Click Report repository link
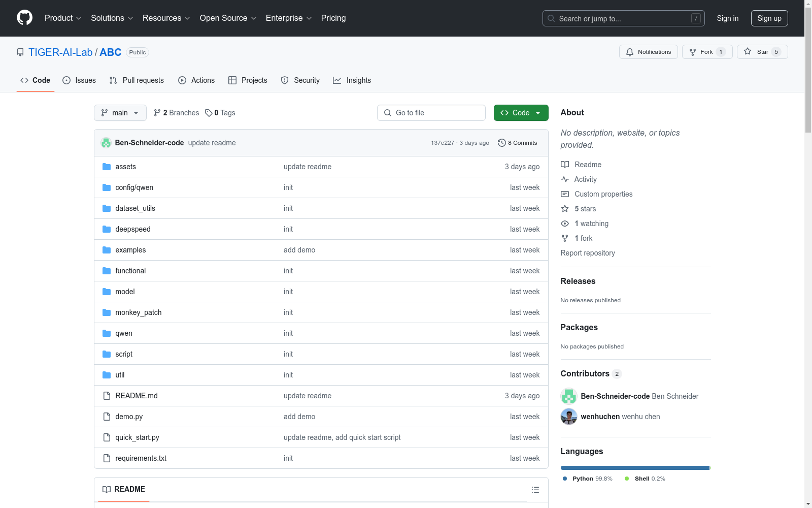812x508 pixels. click(x=588, y=253)
